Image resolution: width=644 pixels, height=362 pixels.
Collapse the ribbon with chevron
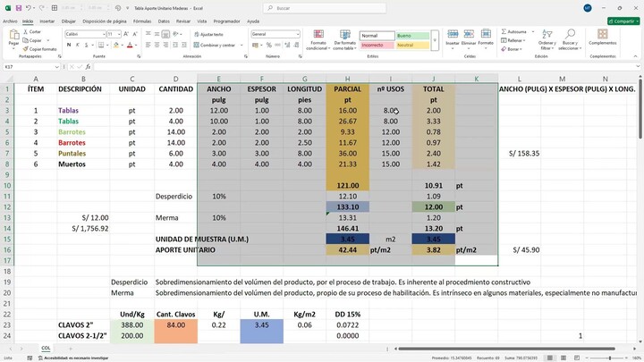tap(635, 56)
